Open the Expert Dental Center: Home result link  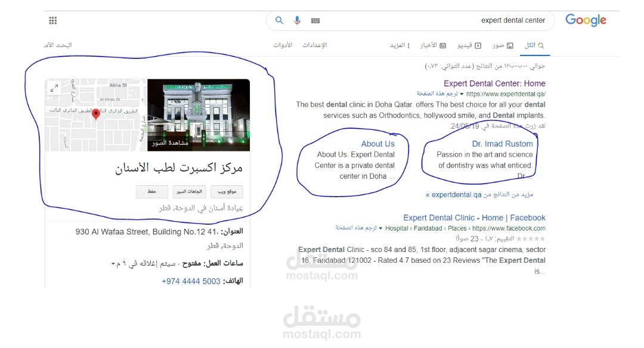(x=494, y=83)
